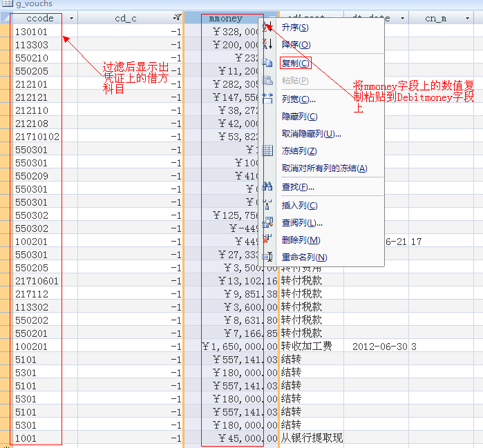Click the select-all corner box of the datasheet
Viewport: 483px width, 448px height.
(6, 18)
